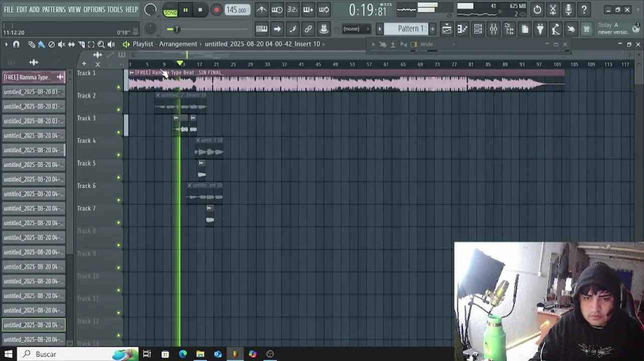Open the content shop cart icon
The image size is (644, 361).
click(x=586, y=29)
